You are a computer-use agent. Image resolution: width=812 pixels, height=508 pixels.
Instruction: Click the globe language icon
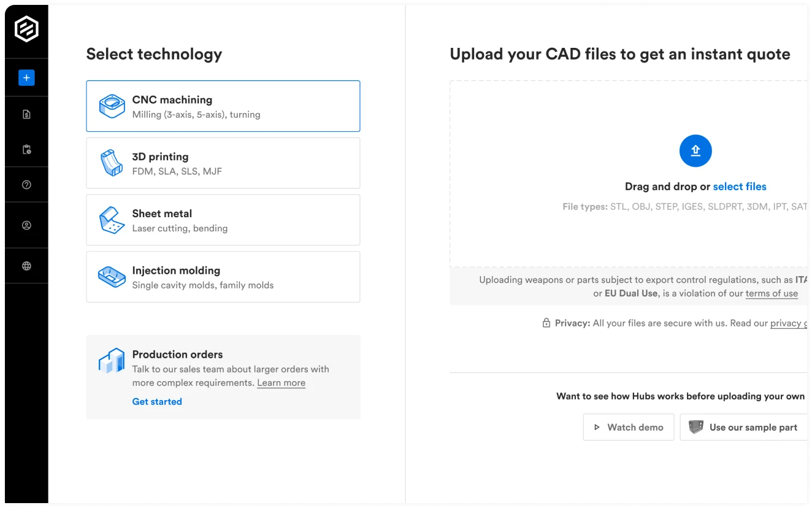26,266
